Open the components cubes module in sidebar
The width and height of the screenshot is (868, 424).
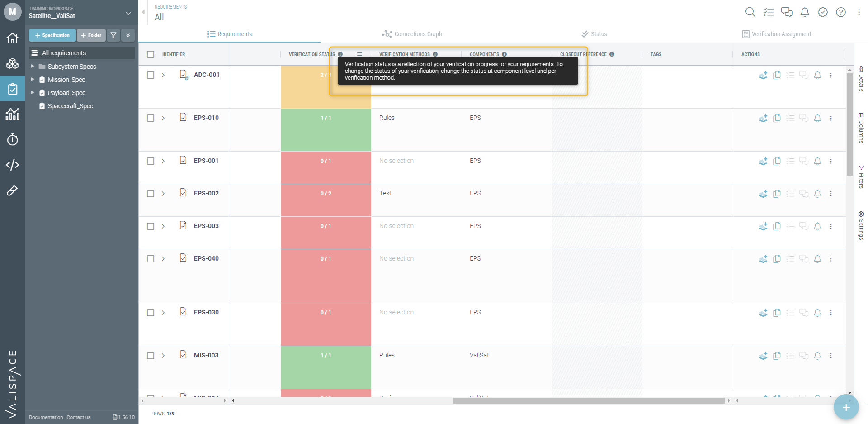click(12, 63)
